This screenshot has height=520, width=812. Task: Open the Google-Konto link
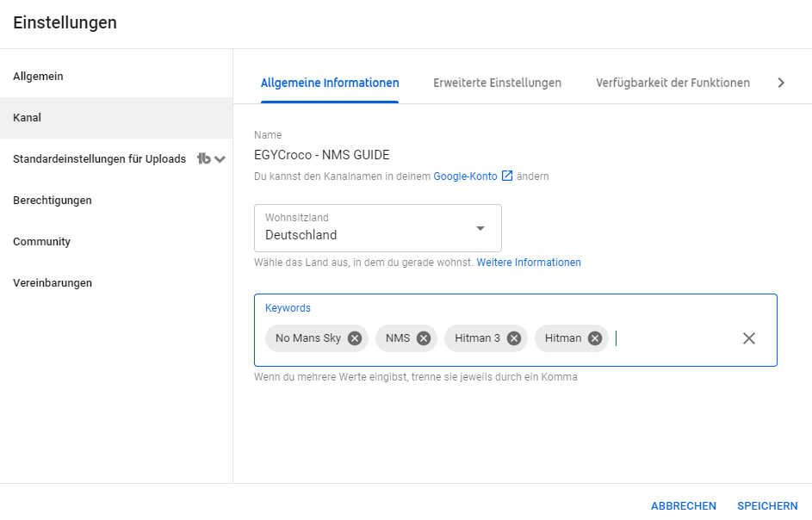(465, 176)
